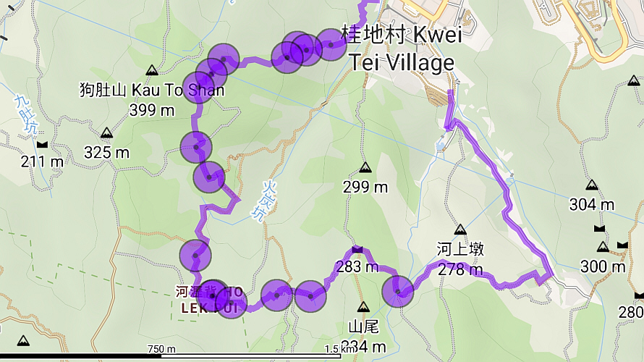The height and width of the screenshot is (362, 644).
Task: Click the 304 m peak triangle icon
Action: [591, 185]
